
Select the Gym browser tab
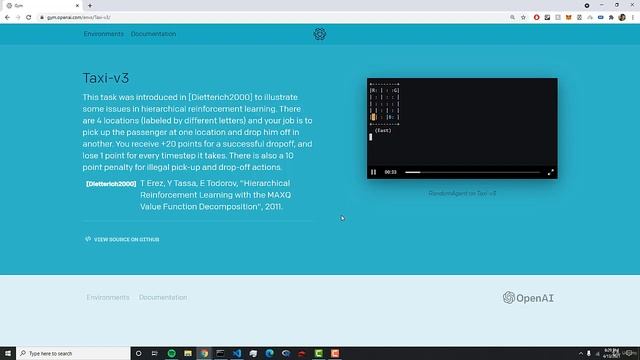click(x=41, y=6)
